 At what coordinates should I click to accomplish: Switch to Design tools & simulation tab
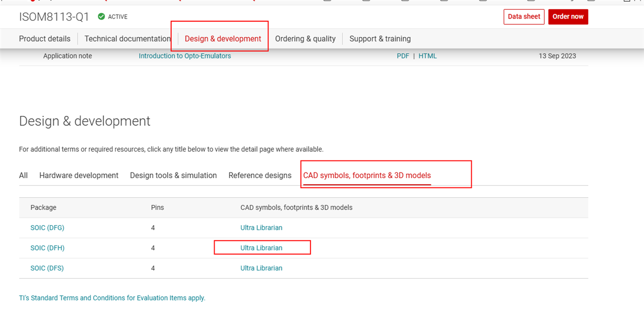[x=173, y=176]
